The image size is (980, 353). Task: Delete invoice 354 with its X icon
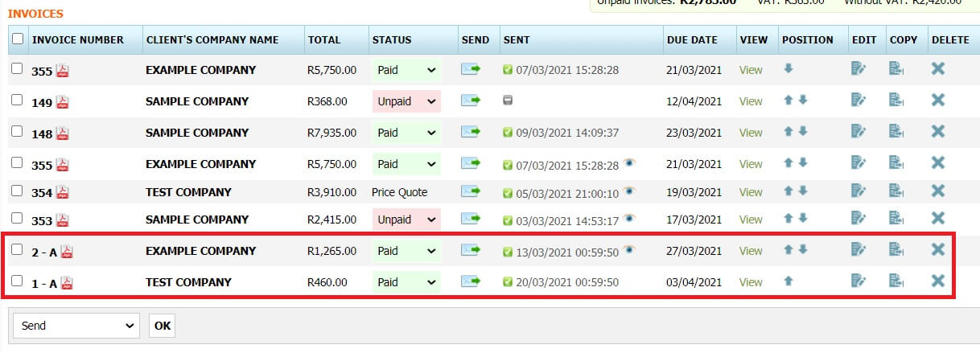coord(937,191)
